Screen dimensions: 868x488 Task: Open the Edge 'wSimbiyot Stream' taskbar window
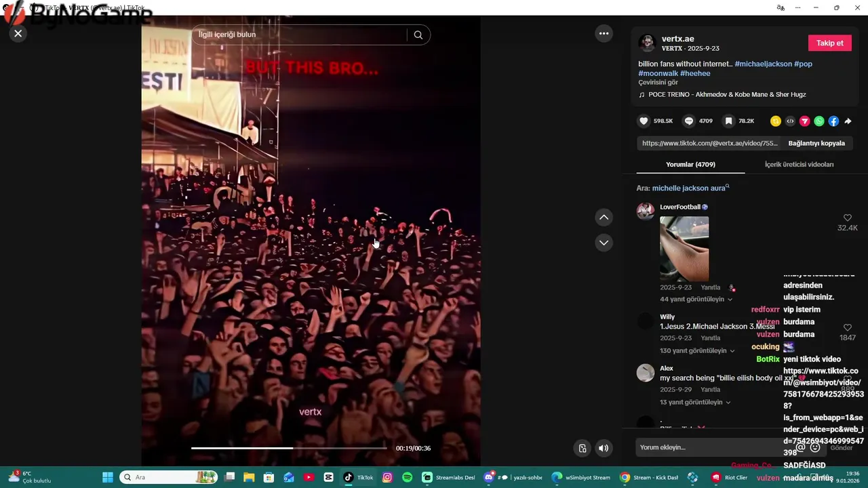click(x=581, y=477)
